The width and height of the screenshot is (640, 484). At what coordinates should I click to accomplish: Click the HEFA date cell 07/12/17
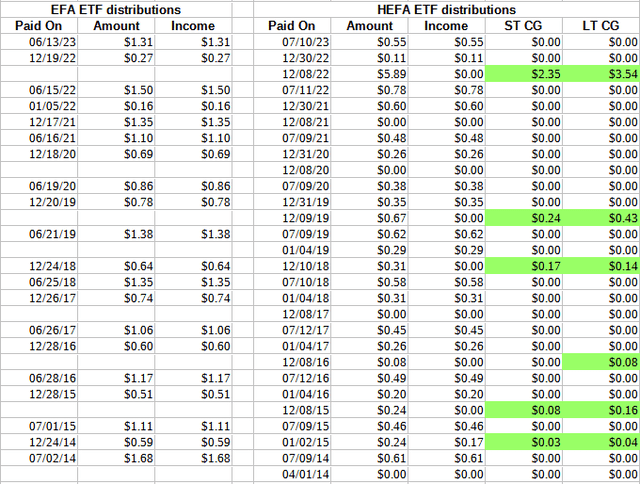pyautogui.click(x=292, y=330)
